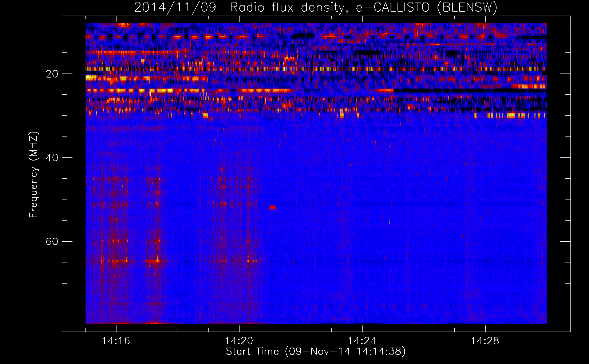589x364 pixels.
Task: Click the 'Start Time (09-Nov-14 14:14:38)' x-axis label
Action: coord(316,352)
